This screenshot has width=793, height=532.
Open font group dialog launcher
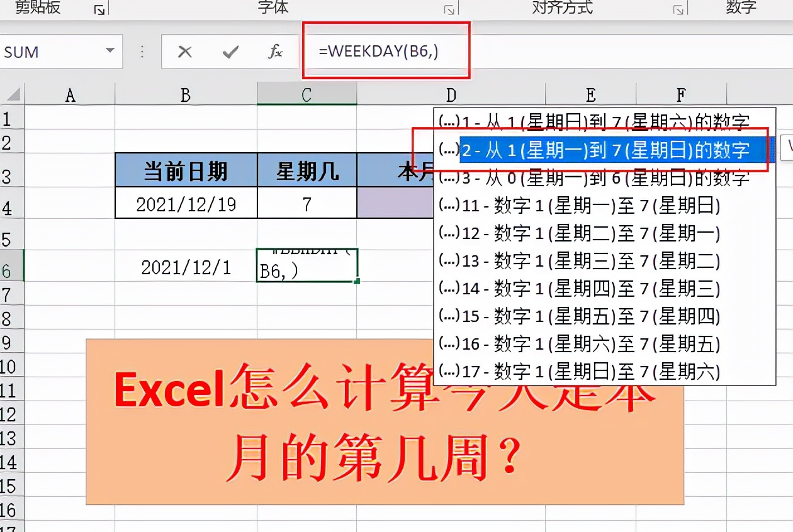click(x=449, y=9)
